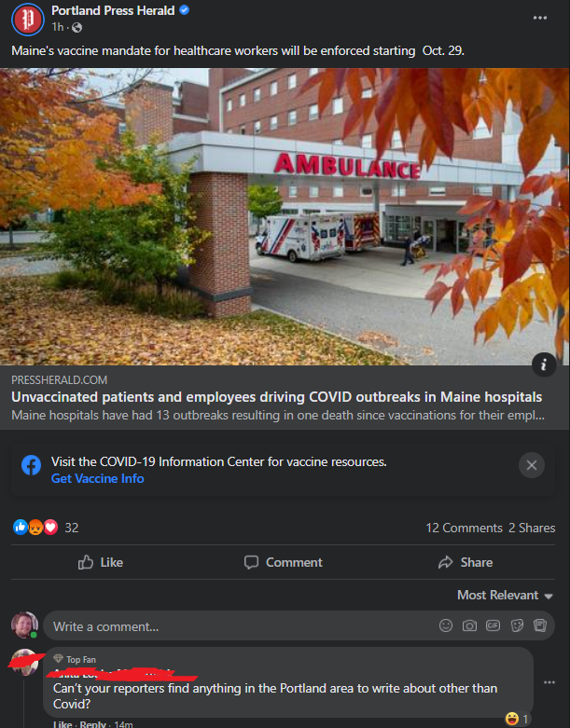This screenshot has height=728, width=570.
Task: Add a GIF to the comment
Action: tap(493, 625)
